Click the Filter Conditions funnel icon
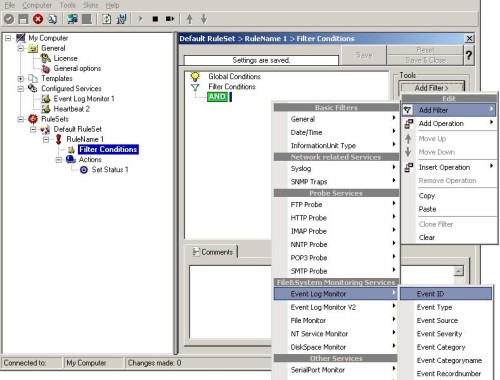Viewport: 500px width, 380px height. coord(195,87)
